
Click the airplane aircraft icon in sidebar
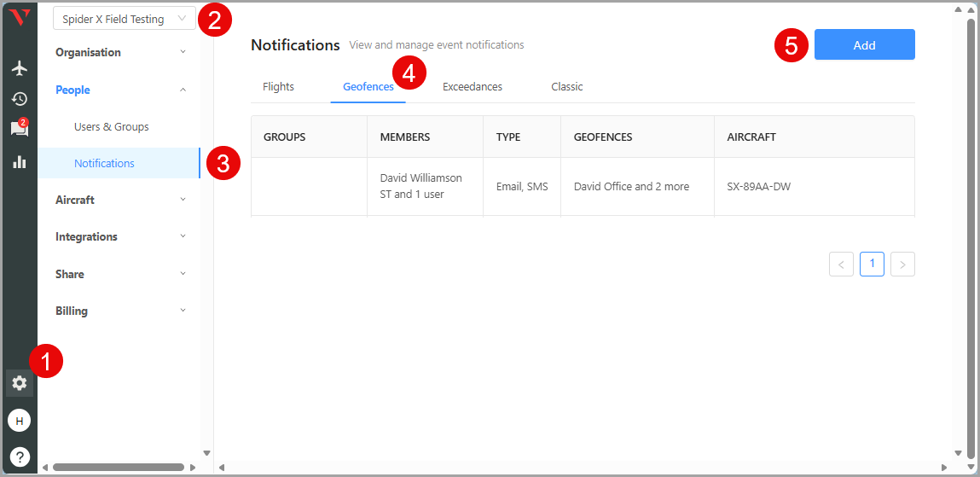[19, 68]
